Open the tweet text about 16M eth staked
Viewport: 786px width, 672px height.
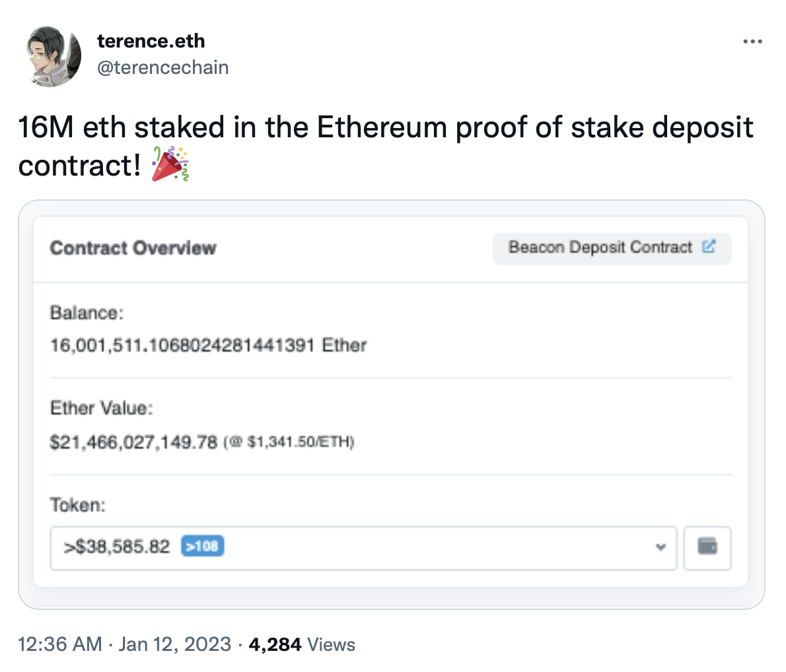pyautogui.click(x=386, y=146)
